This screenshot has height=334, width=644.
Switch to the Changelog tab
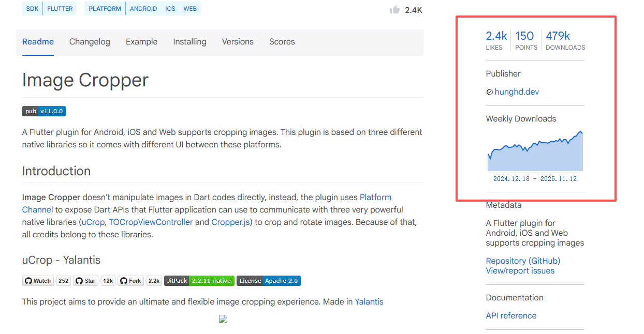[x=90, y=42]
